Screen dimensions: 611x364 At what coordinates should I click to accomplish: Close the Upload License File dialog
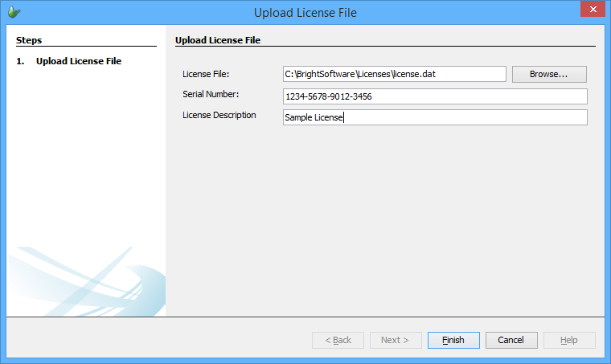591,11
